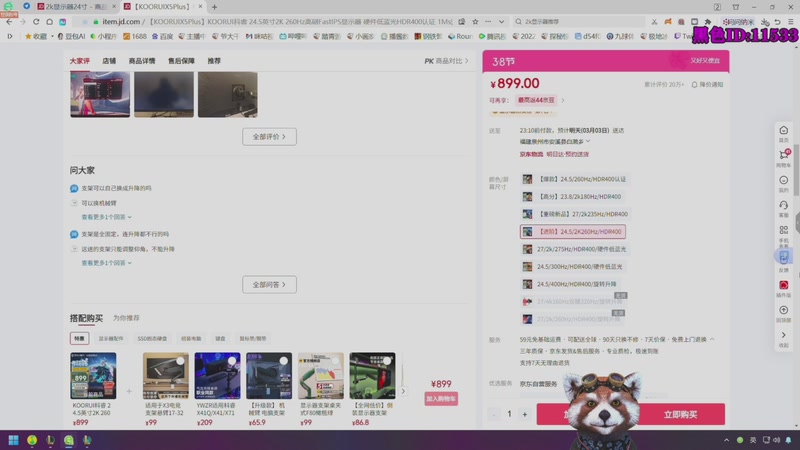Screen dimensions: 800x450
Task: Open the 收藏 favorites star bookmark
Action: (36, 36)
